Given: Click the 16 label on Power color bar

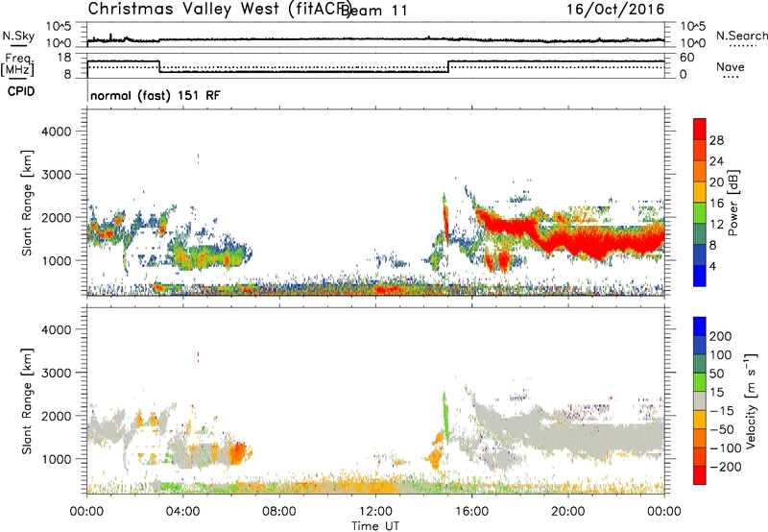Looking at the screenshot, I should tap(716, 204).
